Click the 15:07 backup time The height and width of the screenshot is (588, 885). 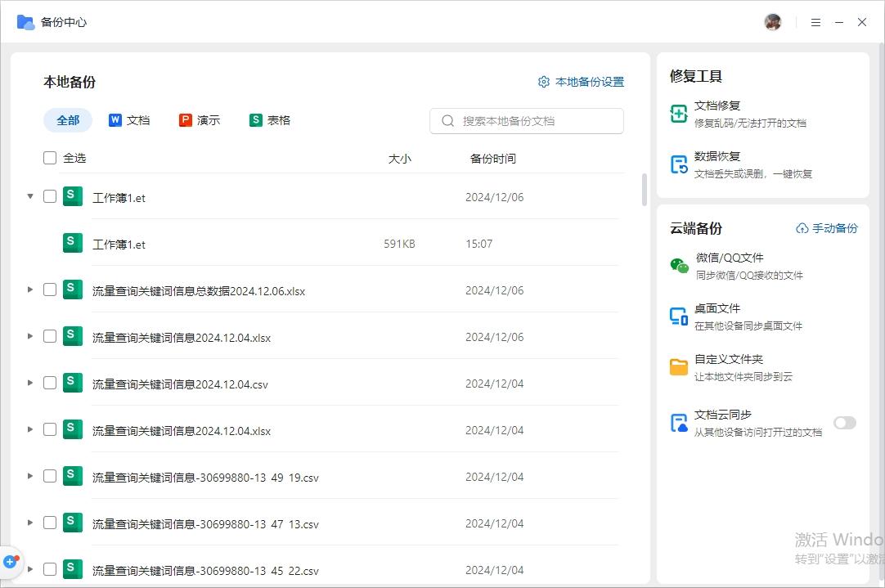(x=478, y=244)
